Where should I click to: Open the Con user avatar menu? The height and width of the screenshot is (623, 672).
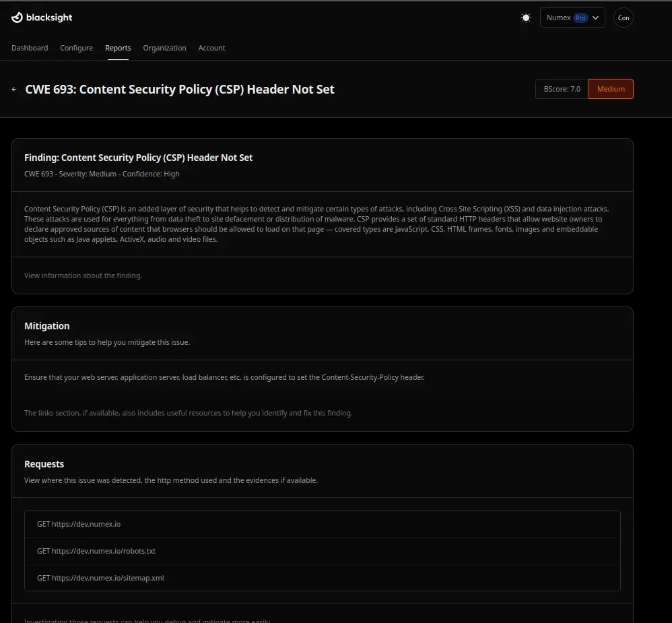coord(624,18)
